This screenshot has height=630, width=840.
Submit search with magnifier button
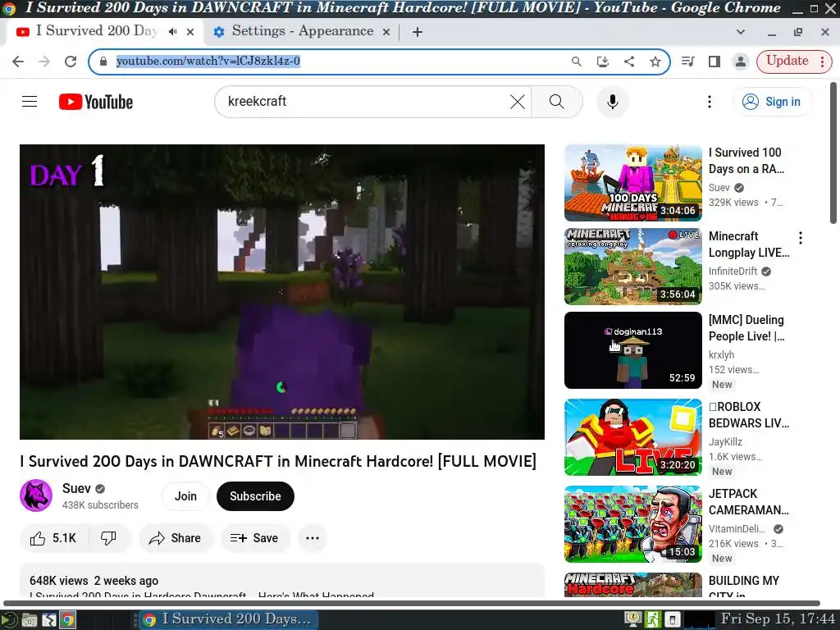557,101
